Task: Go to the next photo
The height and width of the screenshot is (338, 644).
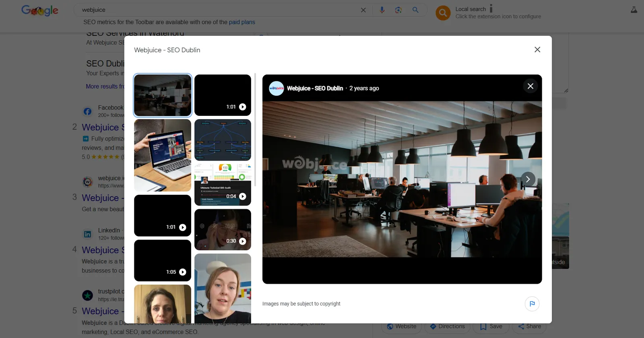Action: 528,179
